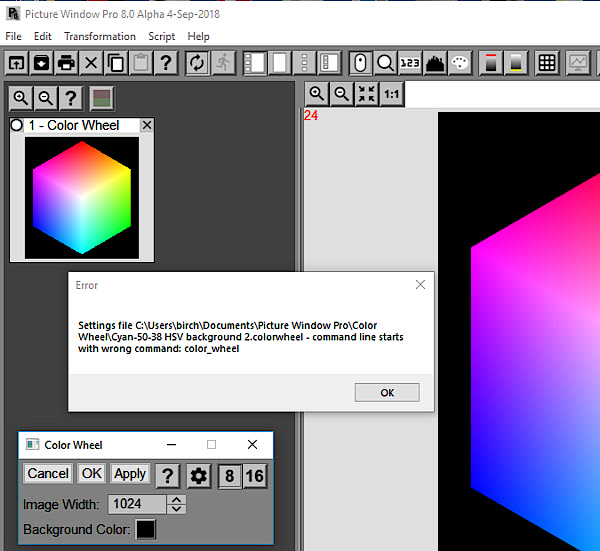Click the red-green swatch in browser toolbar
The height and width of the screenshot is (551, 600).
tap(102, 98)
